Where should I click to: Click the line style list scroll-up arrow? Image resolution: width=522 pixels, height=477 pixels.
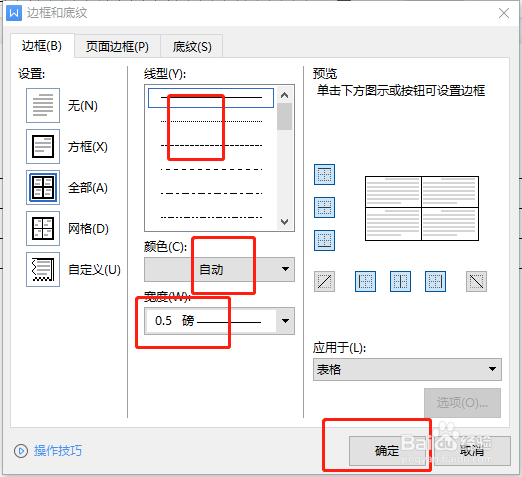click(284, 95)
